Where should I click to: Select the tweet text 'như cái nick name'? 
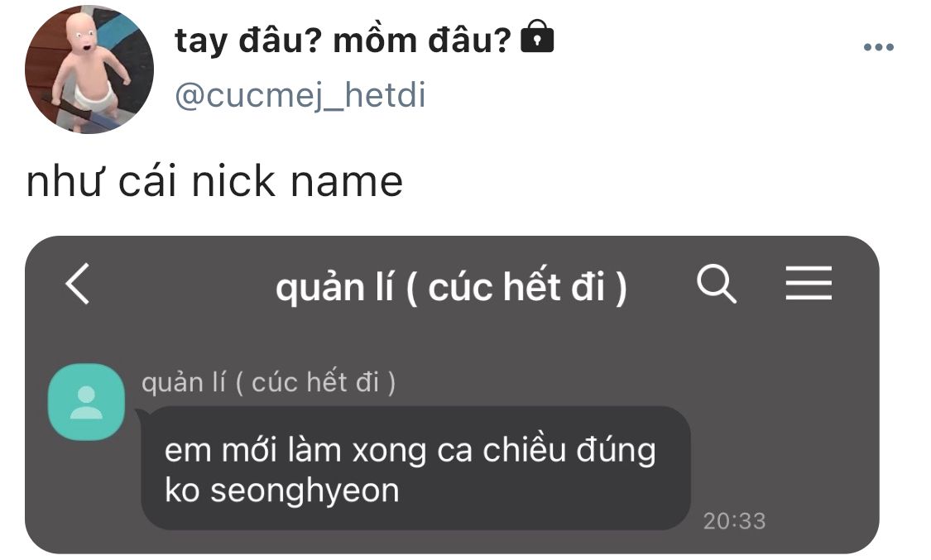click(214, 181)
